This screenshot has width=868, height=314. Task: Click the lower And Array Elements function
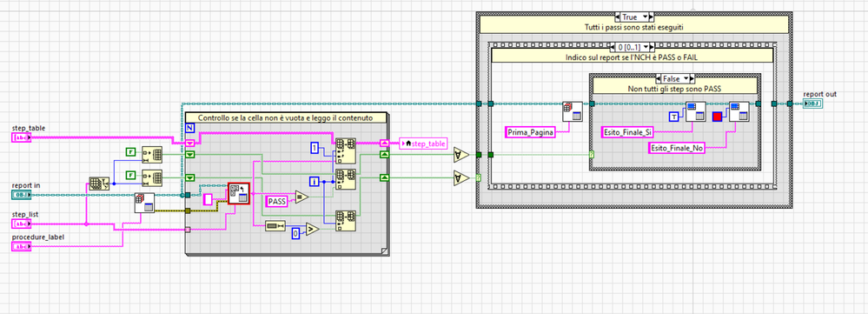coord(461,177)
